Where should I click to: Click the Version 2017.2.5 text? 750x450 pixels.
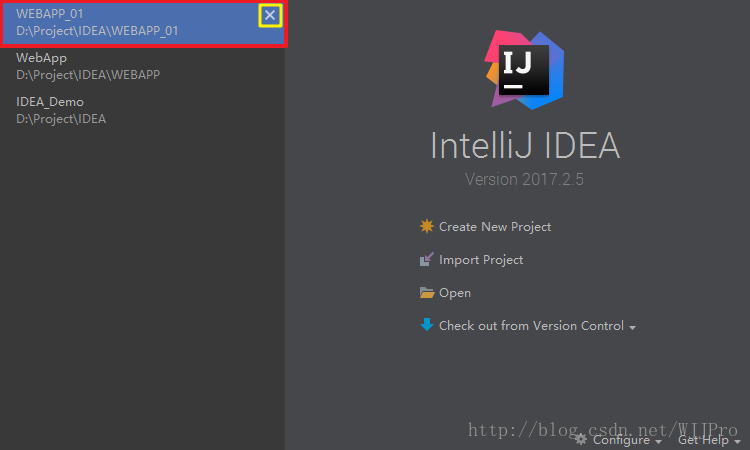[525, 179]
